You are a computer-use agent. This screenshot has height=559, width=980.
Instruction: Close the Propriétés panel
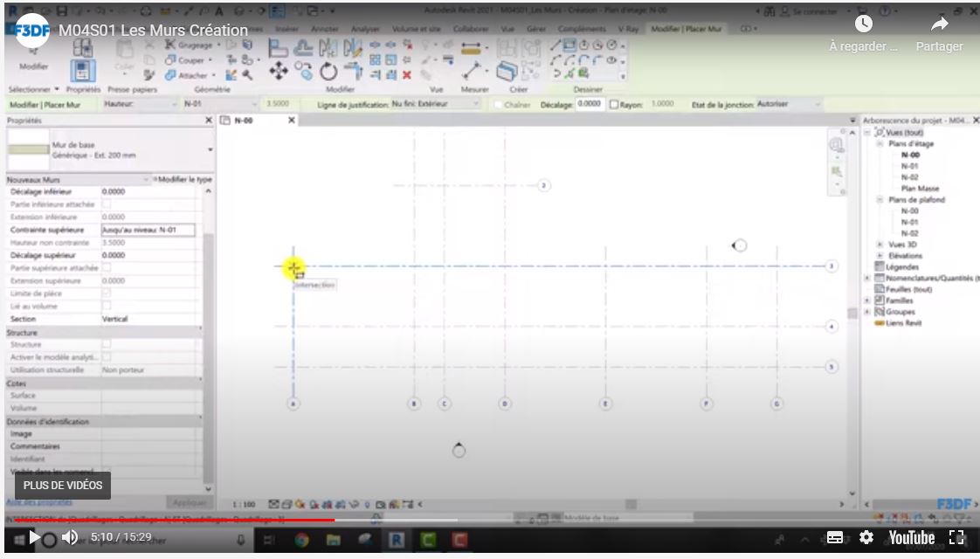pos(209,120)
